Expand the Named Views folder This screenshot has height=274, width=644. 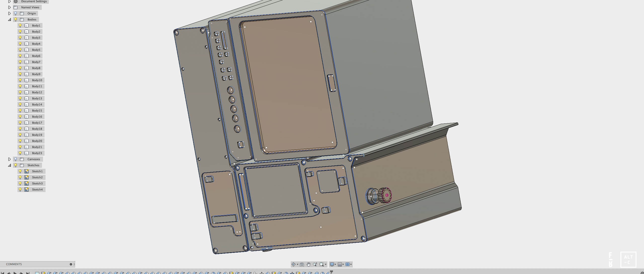(x=9, y=7)
